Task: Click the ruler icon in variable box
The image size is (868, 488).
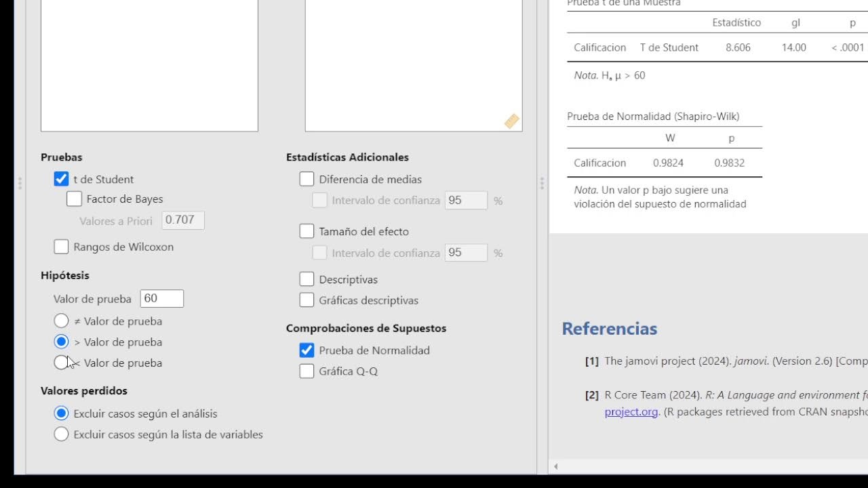Action: click(512, 121)
